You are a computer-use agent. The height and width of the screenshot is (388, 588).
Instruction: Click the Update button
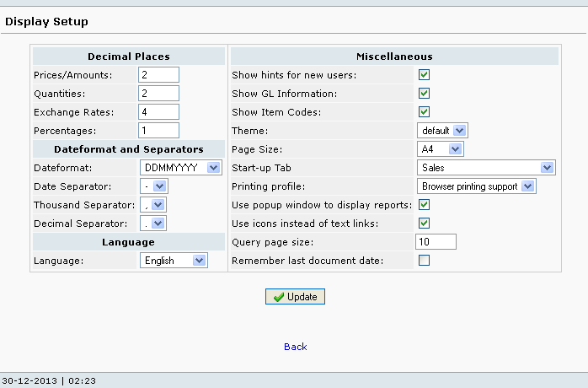(x=295, y=297)
